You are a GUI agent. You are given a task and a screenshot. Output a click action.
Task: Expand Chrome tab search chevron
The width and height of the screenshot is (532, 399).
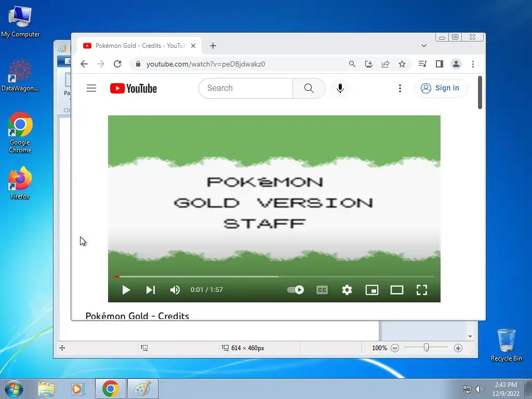coord(424,46)
